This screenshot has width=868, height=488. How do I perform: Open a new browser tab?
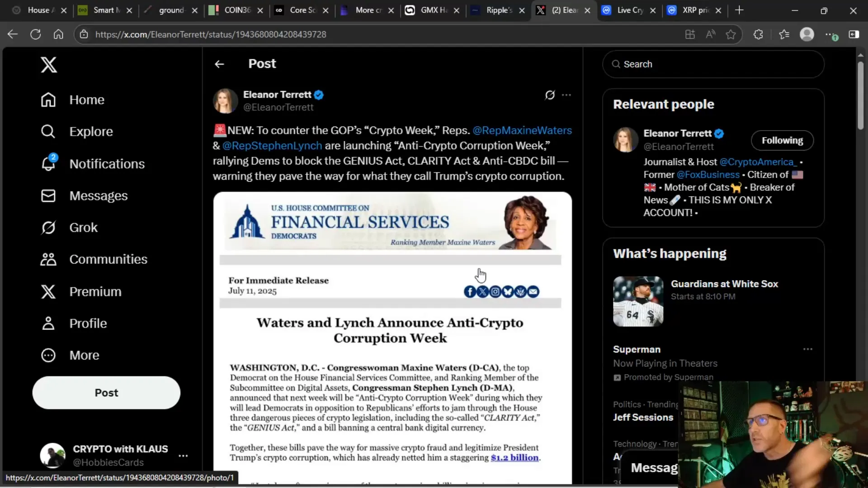(739, 10)
